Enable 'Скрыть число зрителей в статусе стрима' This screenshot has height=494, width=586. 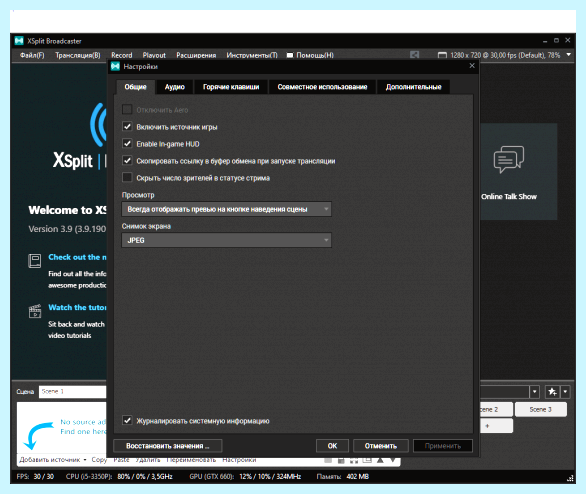coord(127,177)
